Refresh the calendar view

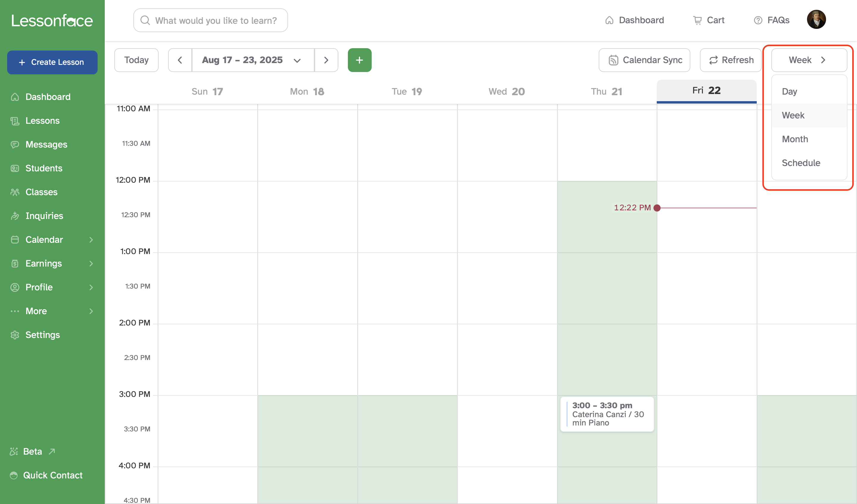click(730, 60)
